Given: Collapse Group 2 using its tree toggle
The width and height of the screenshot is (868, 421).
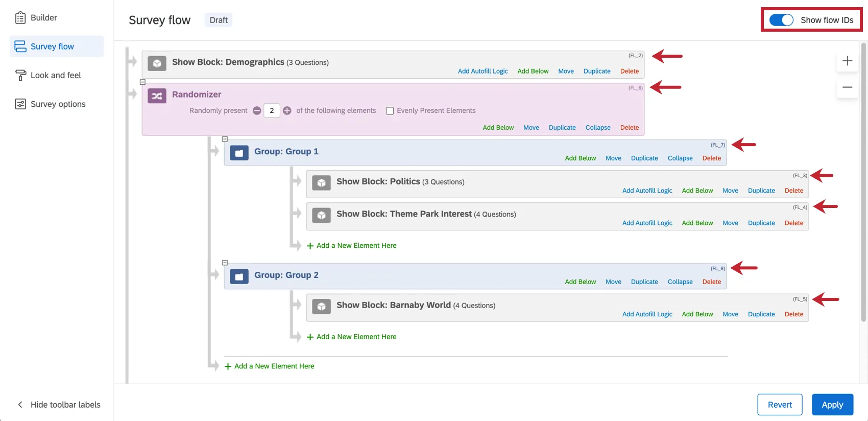Looking at the screenshot, I should [225, 263].
